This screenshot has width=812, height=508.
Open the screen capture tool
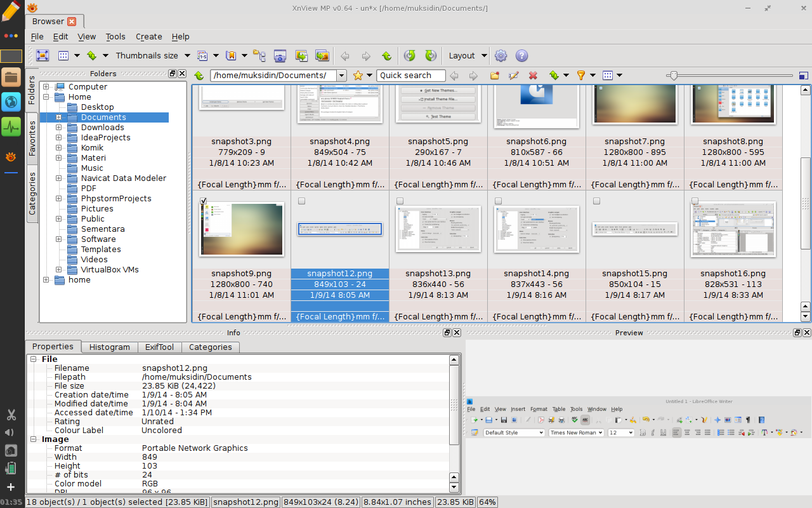tap(280, 55)
